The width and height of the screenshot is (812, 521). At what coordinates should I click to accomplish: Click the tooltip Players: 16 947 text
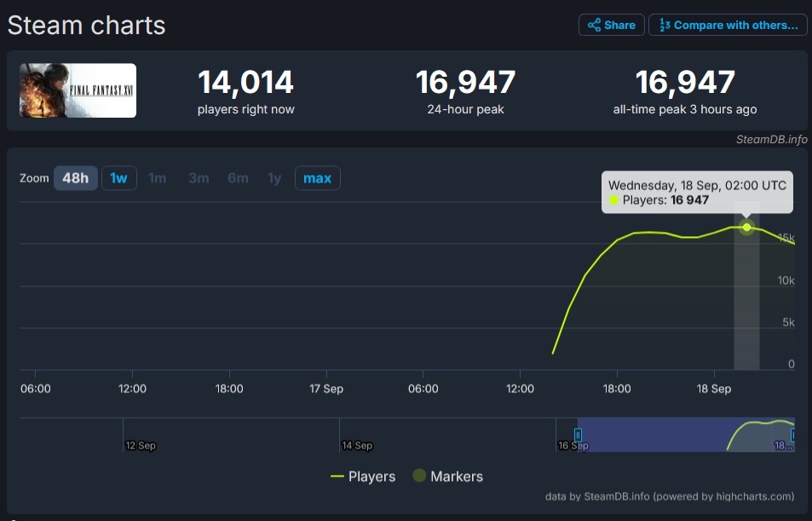(665, 200)
